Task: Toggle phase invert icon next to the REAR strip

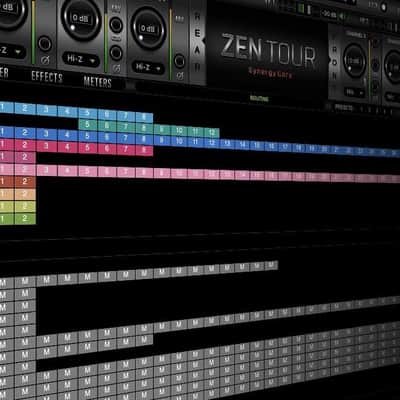Action: 179,76
